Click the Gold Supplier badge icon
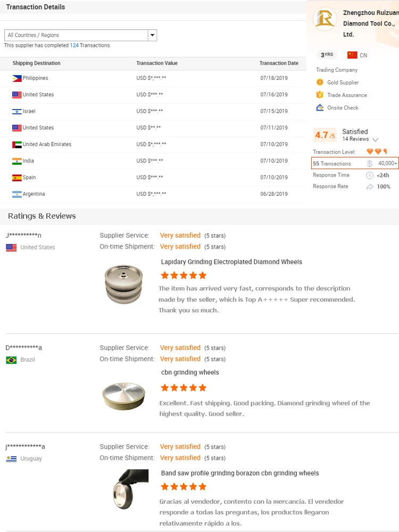 point(320,82)
